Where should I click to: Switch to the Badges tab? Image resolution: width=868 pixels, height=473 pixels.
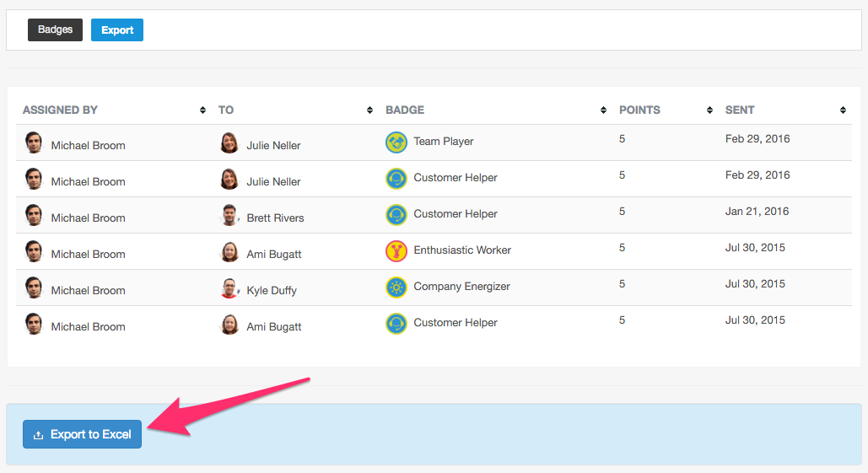pyautogui.click(x=55, y=30)
